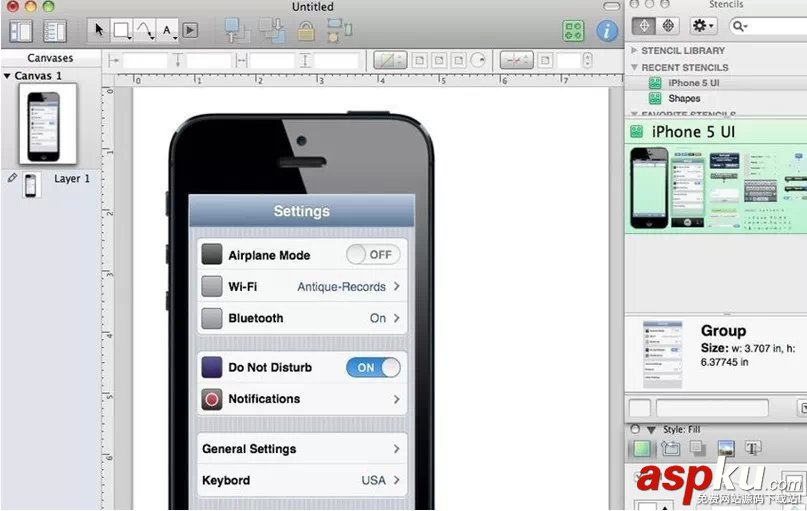Click the Bluetooth row chevron
The image size is (807, 511).
pos(396,318)
